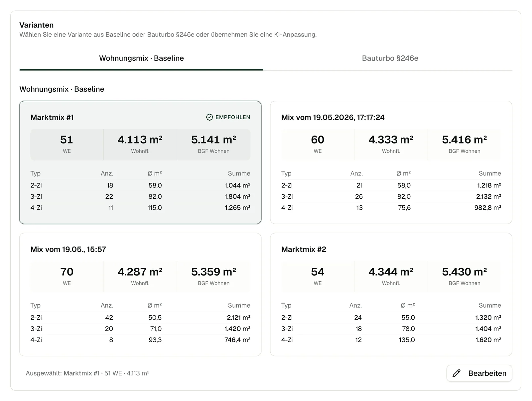Click the 70 WE summary tile
Screen dimensions: 532x401
67,277
